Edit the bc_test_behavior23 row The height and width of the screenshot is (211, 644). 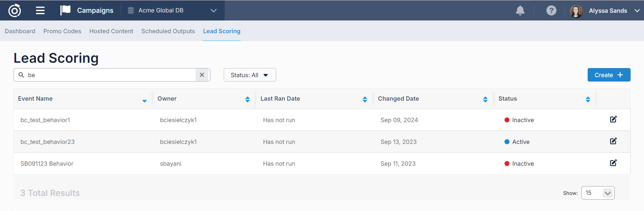[x=613, y=141]
